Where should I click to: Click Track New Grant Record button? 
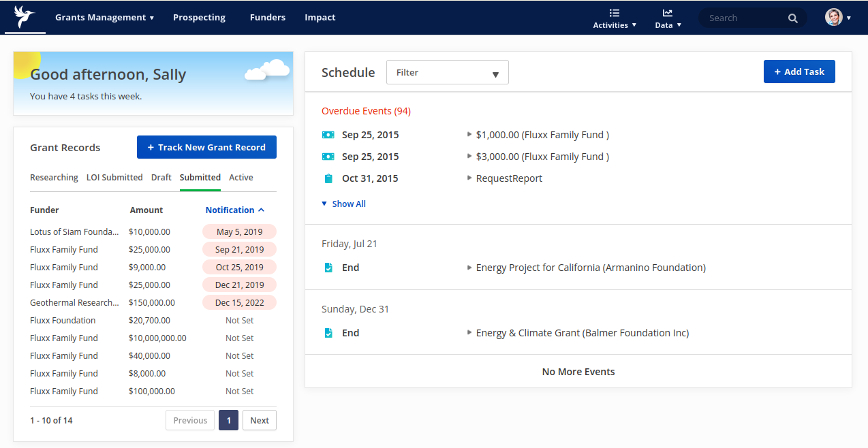tap(206, 147)
